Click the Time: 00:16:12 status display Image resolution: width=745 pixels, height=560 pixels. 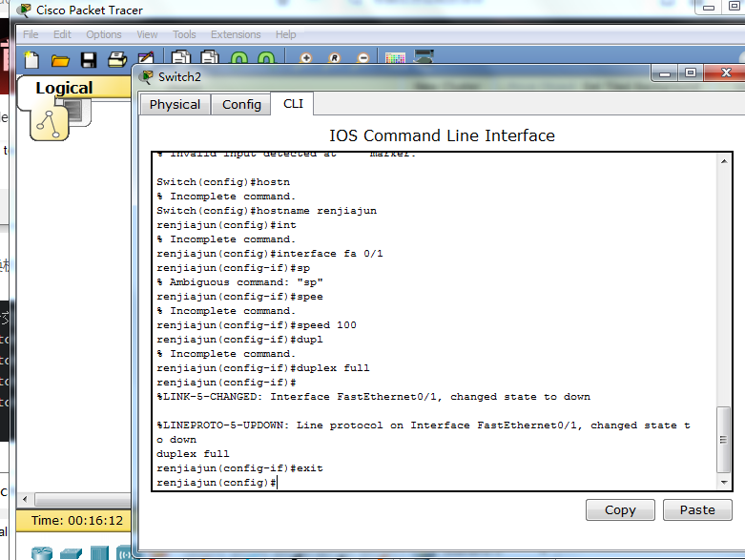point(77,521)
